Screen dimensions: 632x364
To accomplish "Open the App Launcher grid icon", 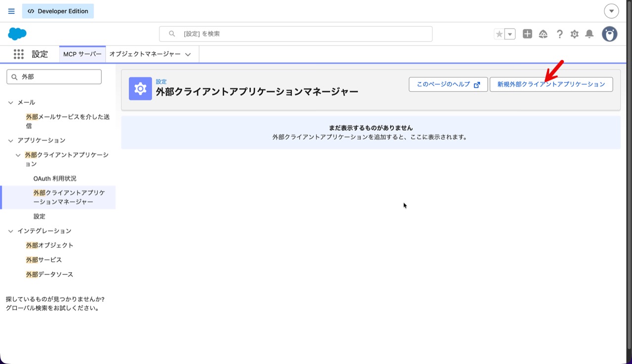I will [x=19, y=54].
